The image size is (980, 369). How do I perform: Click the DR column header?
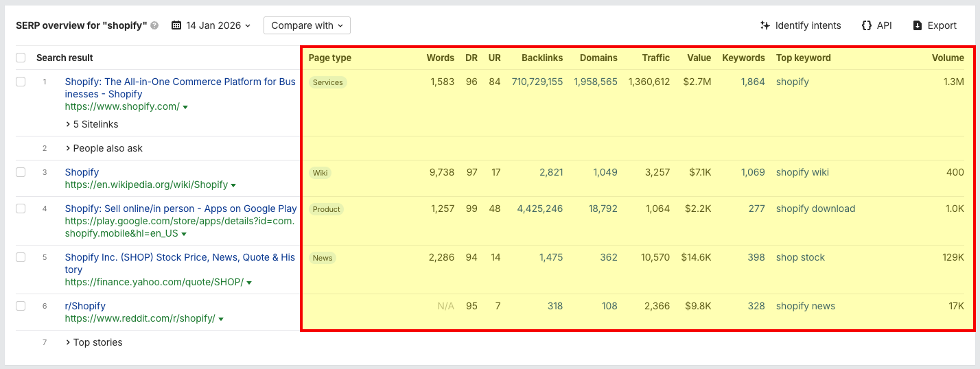tap(471, 58)
